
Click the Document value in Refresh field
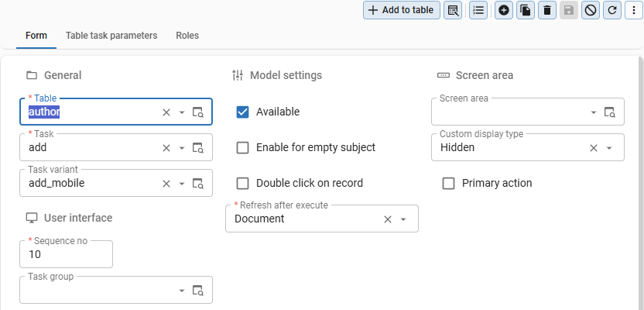click(x=259, y=219)
